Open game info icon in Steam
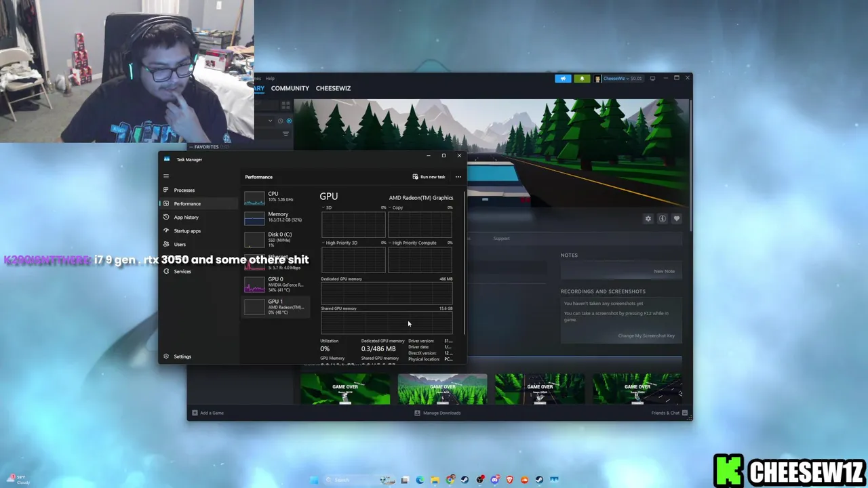The image size is (868, 488). point(663,218)
